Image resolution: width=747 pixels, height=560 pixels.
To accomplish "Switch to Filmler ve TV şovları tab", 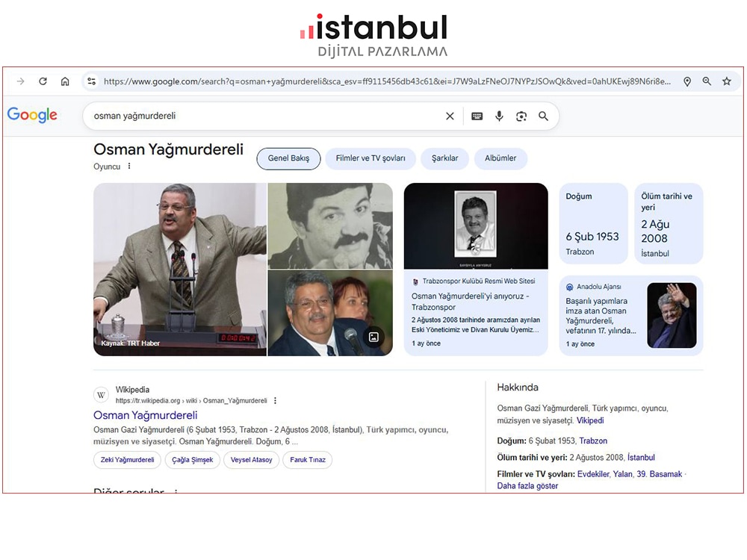I will point(371,158).
